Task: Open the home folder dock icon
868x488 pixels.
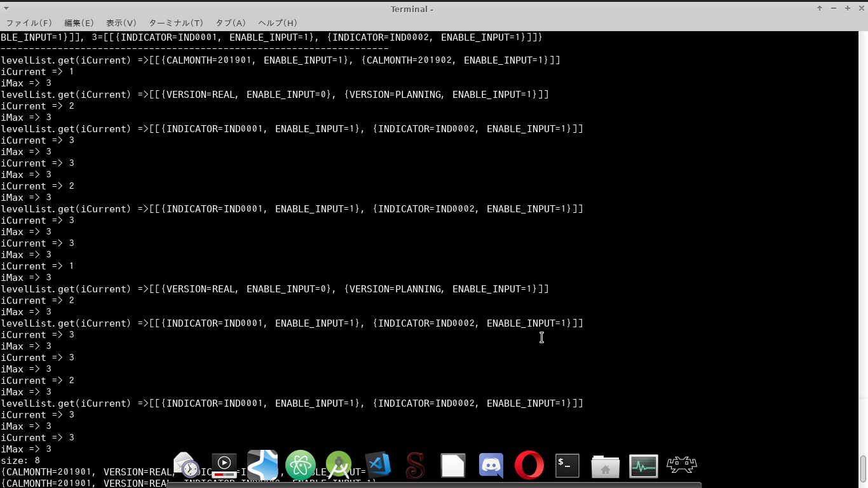Action: [x=606, y=467]
